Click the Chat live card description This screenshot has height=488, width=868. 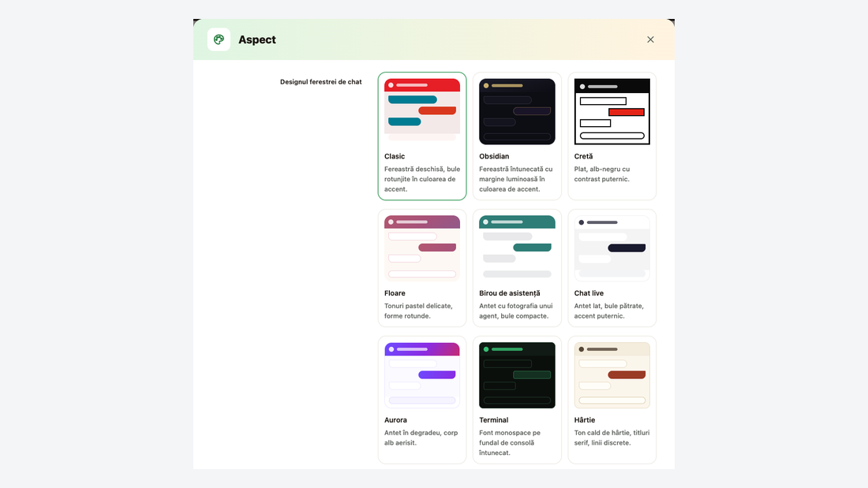[x=609, y=311]
